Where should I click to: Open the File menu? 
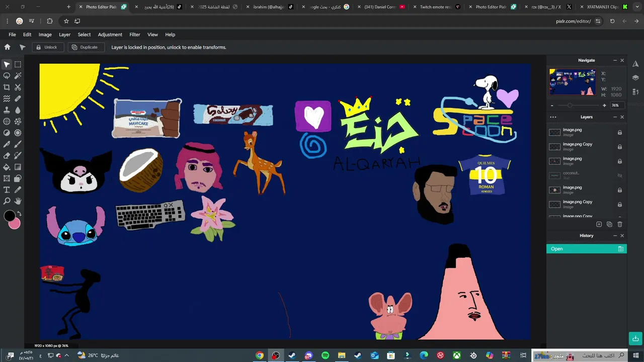[x=12, y=35]
